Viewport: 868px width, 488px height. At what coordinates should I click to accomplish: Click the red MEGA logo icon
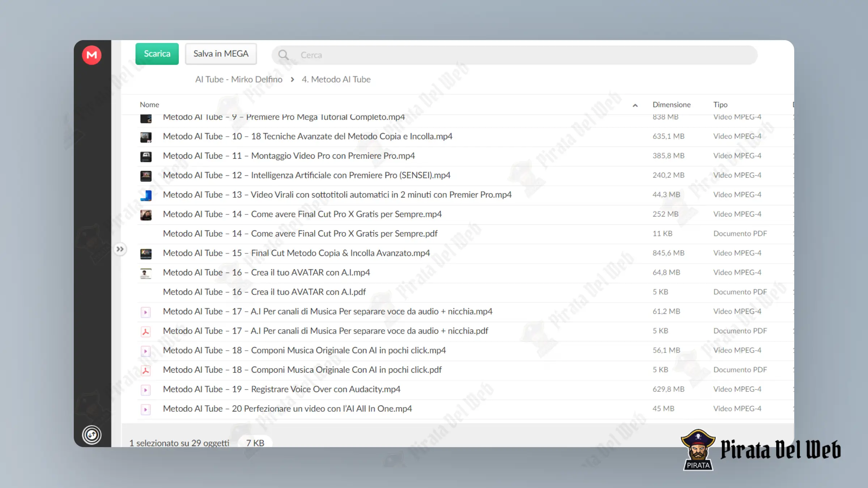tap(92, 55)
